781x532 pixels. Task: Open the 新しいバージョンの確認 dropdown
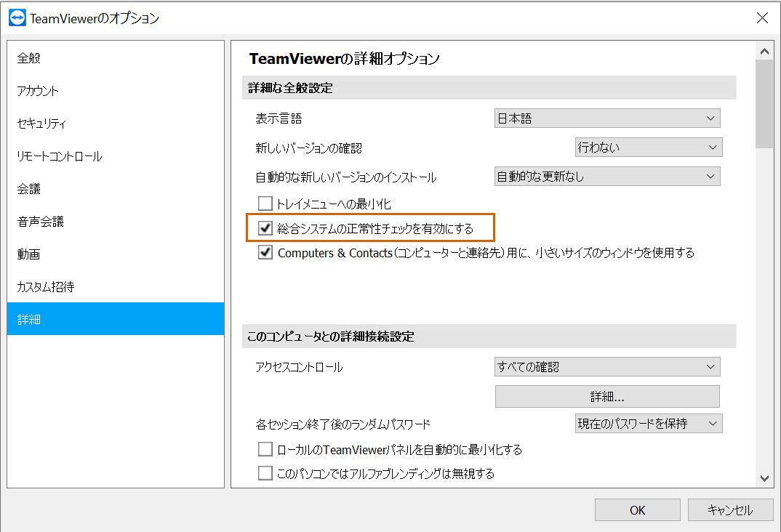click(x=649, y=148)
